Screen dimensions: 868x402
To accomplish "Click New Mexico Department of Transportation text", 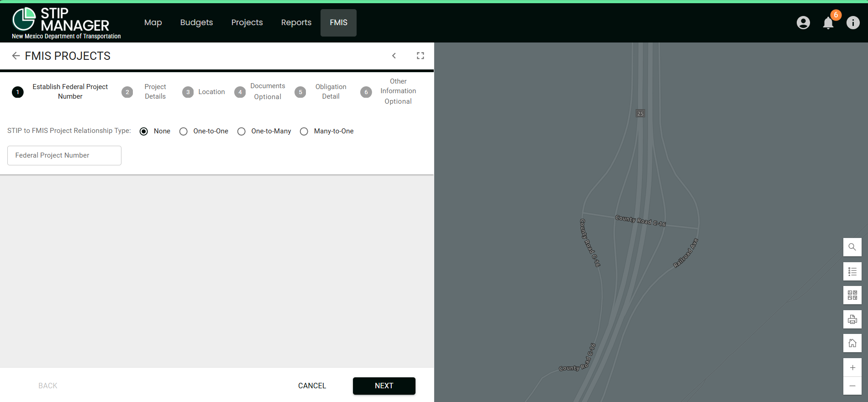I will [x=66, y=37].
